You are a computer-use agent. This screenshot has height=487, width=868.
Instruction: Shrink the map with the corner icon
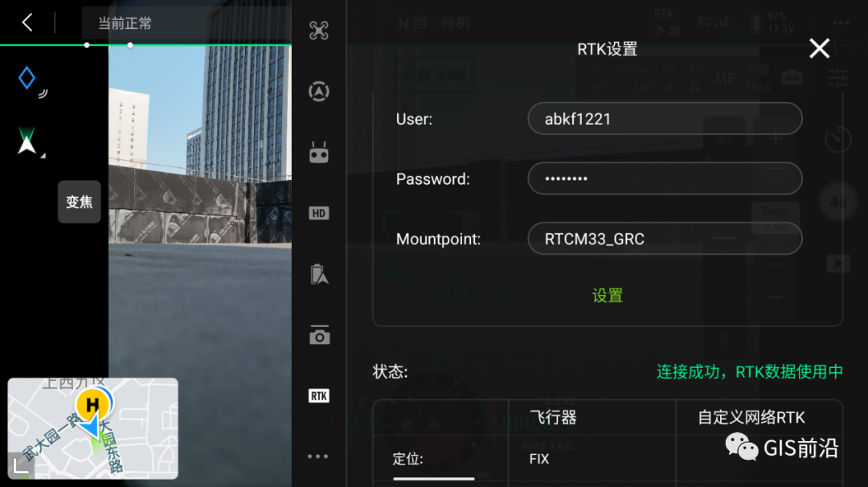[x=21, y=465]
